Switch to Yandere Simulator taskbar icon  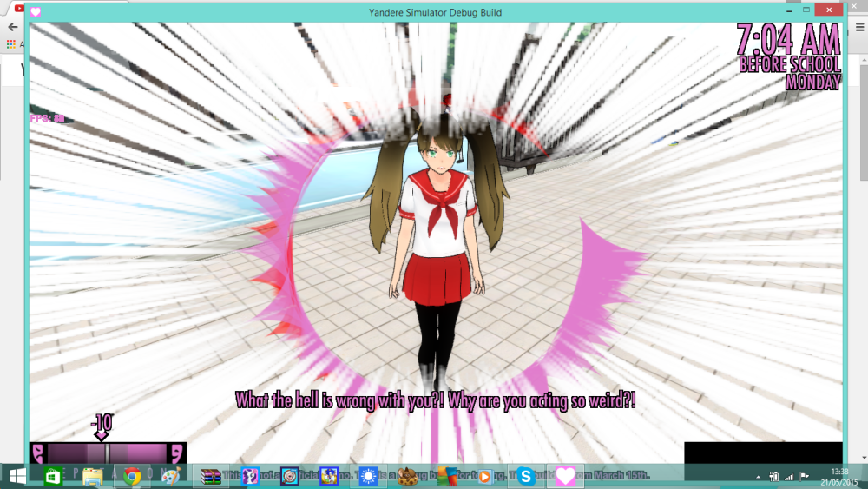(565, 476)
